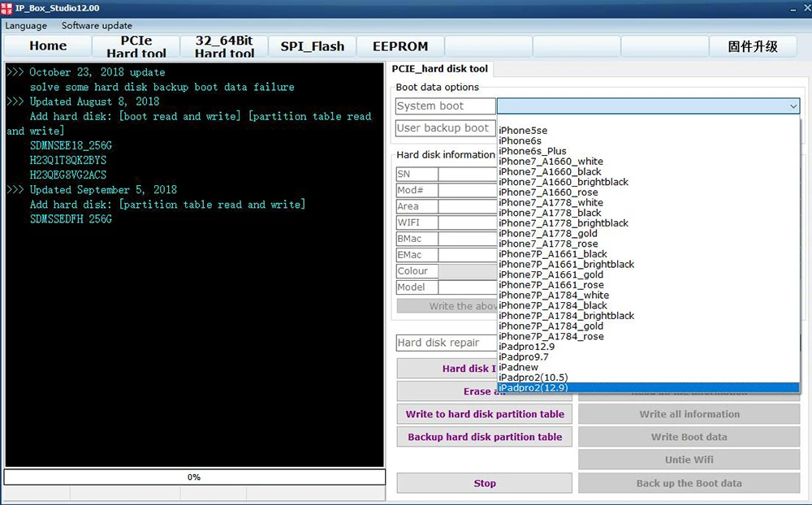The height and width of the screenshot is (505, 812).
Task: Pick iPadpro12.9 from the list
Action: pyautogui.click(x=648, y=347)
